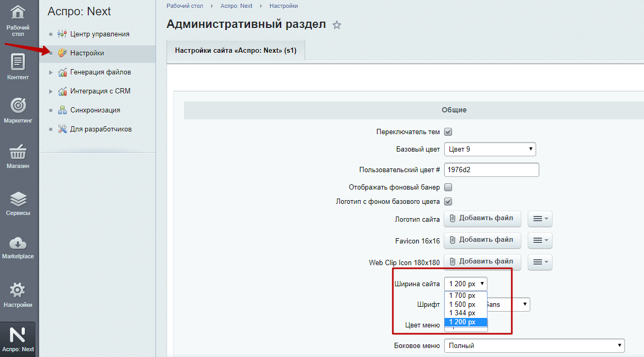Add page to favorites with star icon
The width and height of the screenshot is (644, 357).
(x=337, y=25)
